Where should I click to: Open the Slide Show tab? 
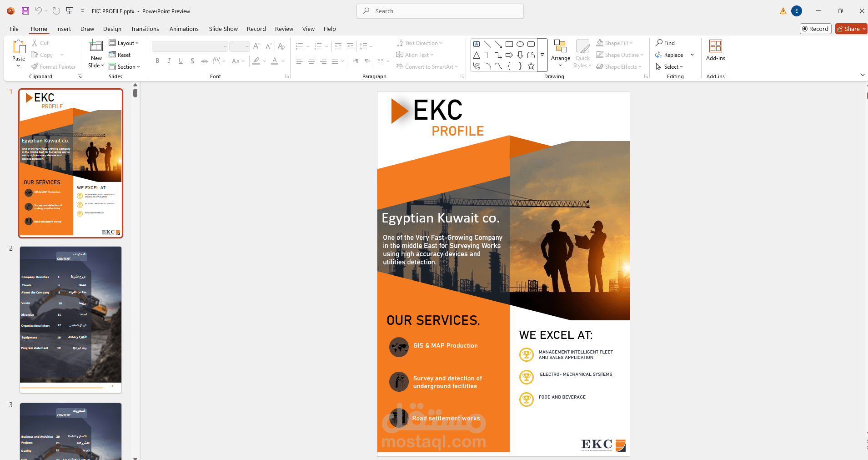click(x=223, y=29)
